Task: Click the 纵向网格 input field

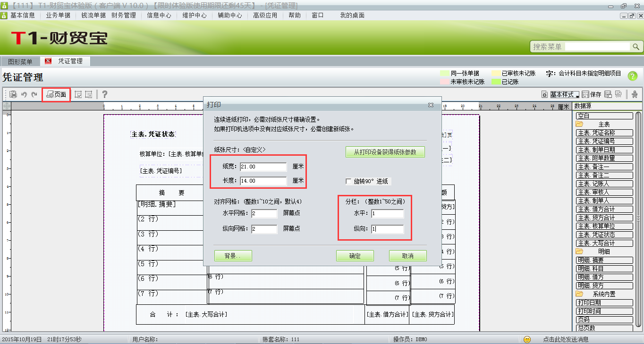Action: pos(264,229)
